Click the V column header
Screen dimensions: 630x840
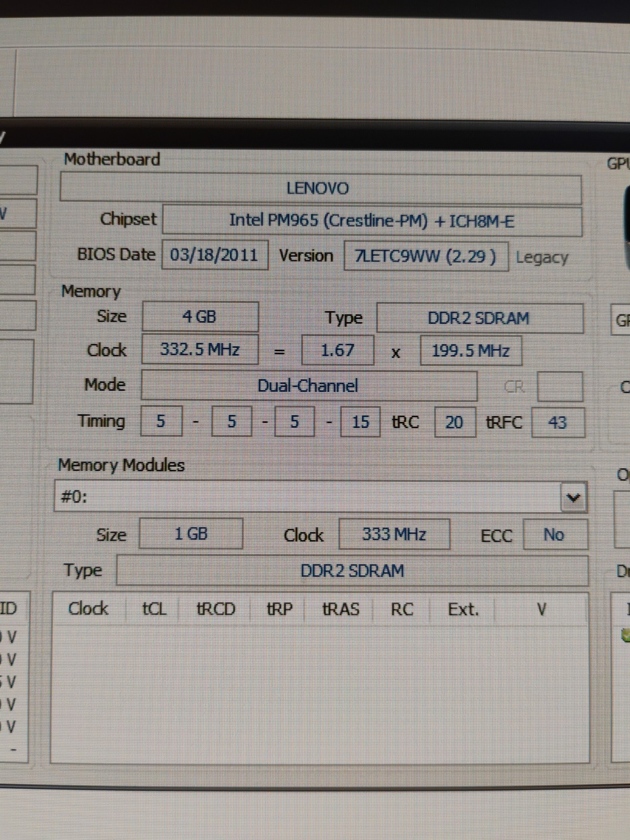541,610
